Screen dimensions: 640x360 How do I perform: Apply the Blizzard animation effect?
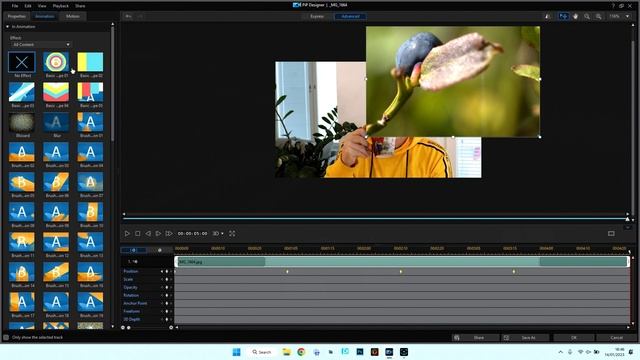click(22, 122)
